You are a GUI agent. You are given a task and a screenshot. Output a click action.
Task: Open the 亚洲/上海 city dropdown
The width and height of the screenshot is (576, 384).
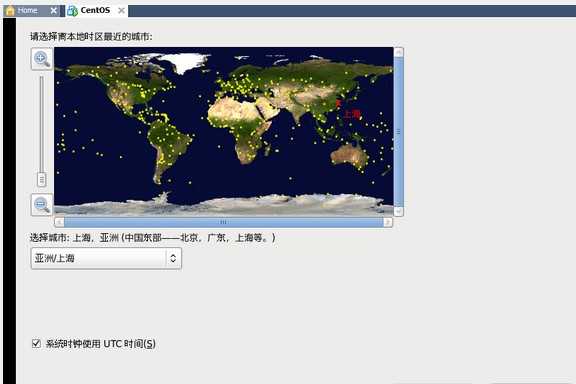point(106,258)
